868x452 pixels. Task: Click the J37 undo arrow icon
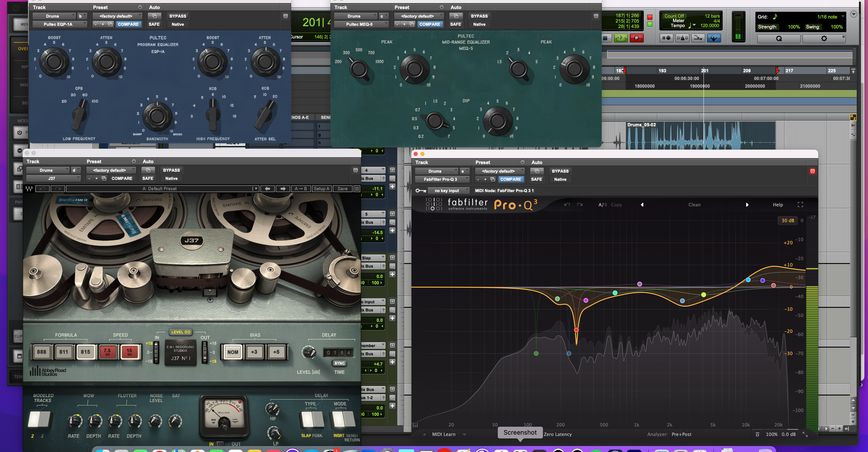(x=43, y=189)
